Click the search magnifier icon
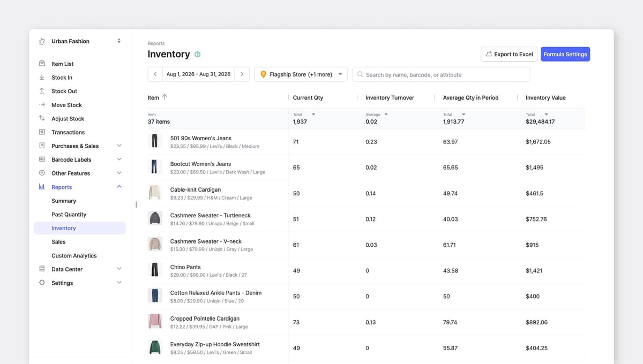 [x=360, y=74]
